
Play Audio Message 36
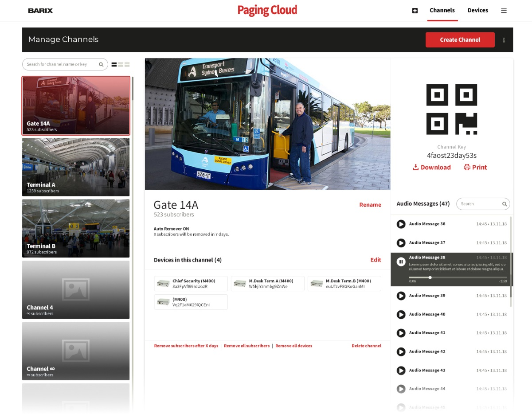pos(401,224)
